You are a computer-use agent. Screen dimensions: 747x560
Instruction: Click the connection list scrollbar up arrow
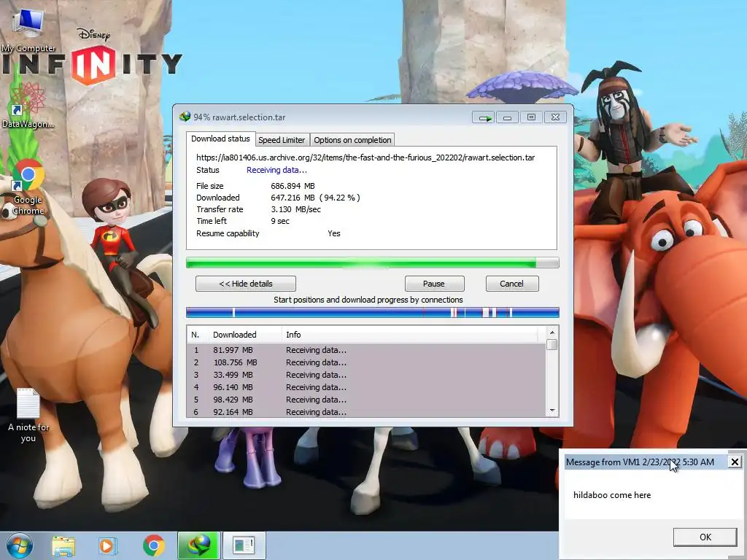click(x=552, y=332)
